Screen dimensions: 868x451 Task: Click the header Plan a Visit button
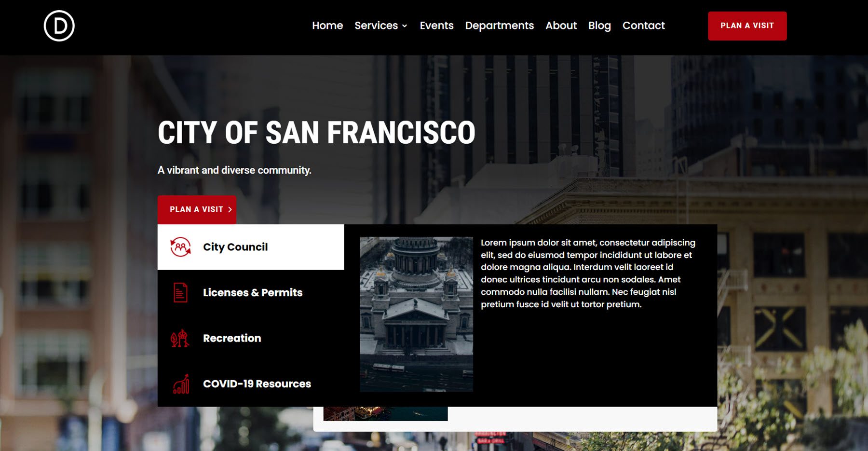tap(747, 26)
